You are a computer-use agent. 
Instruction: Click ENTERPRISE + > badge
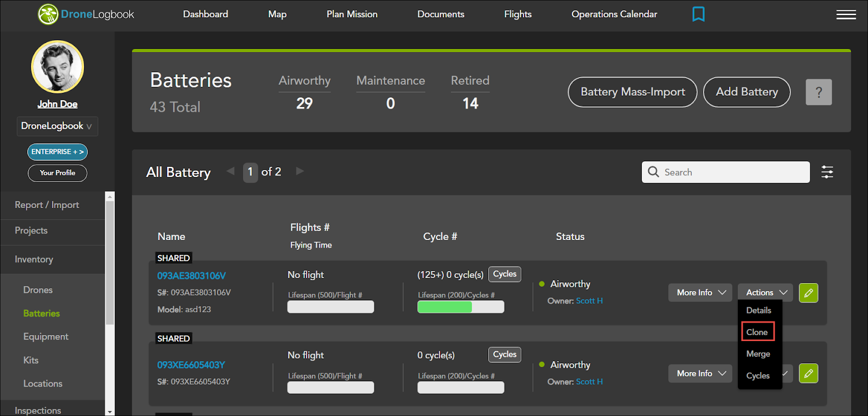58,152
